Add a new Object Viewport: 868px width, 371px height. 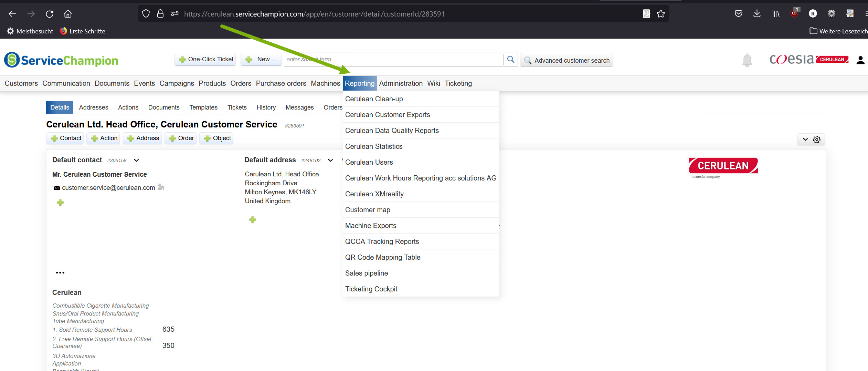click(217, 138)
